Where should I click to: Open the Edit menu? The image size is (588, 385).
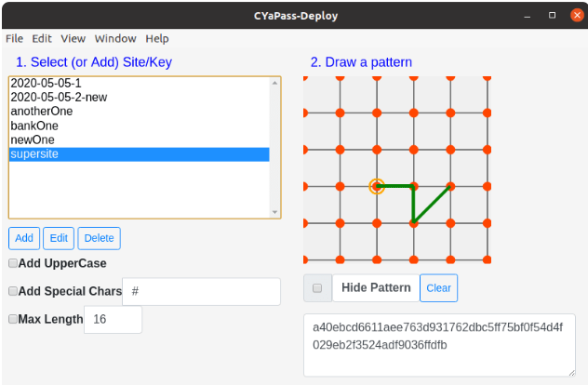[42, 39]
